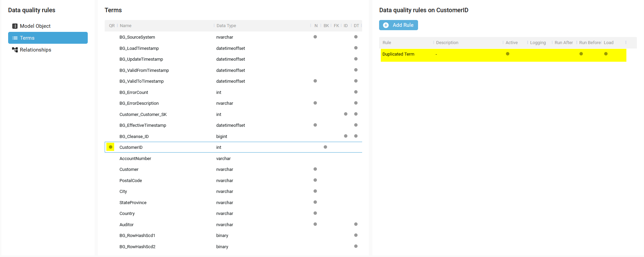Viewport: 644px width, 257px height.
Task: Click the yellow QR dot for CustomerID
Action: [110, 147]
